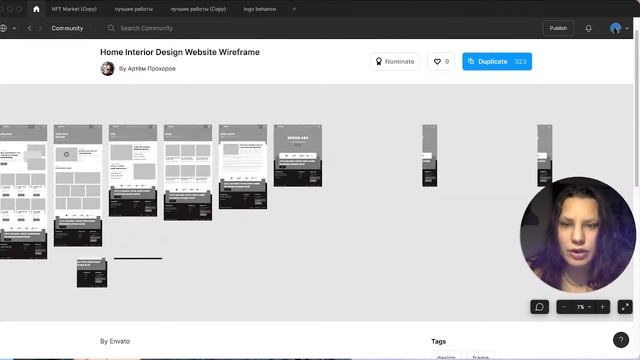Click the Tags heading
This screenshot has width=640, height=360.
[438, 341]
